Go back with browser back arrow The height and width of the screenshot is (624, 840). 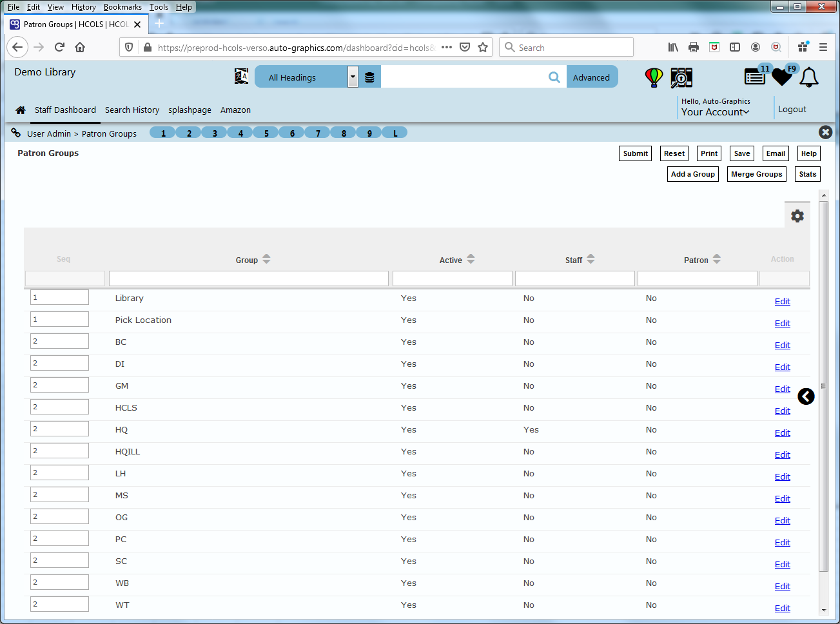coord(17,47)
